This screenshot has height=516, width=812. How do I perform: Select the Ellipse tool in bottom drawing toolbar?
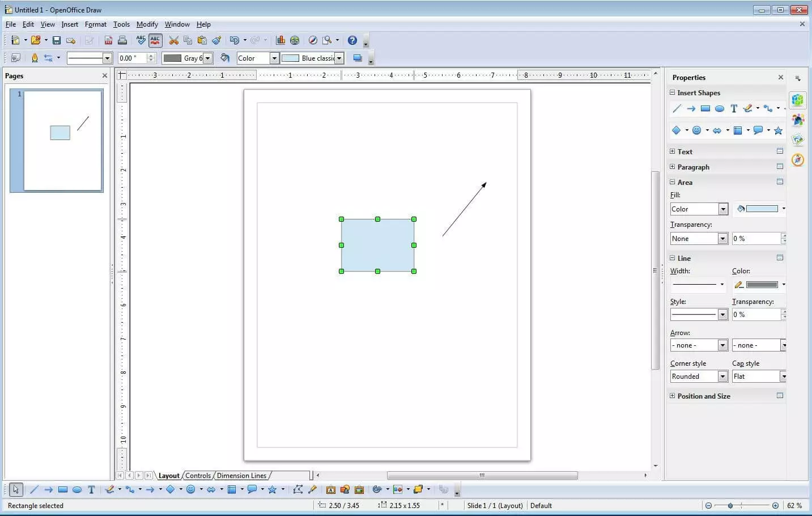click(x=77, y=490)
